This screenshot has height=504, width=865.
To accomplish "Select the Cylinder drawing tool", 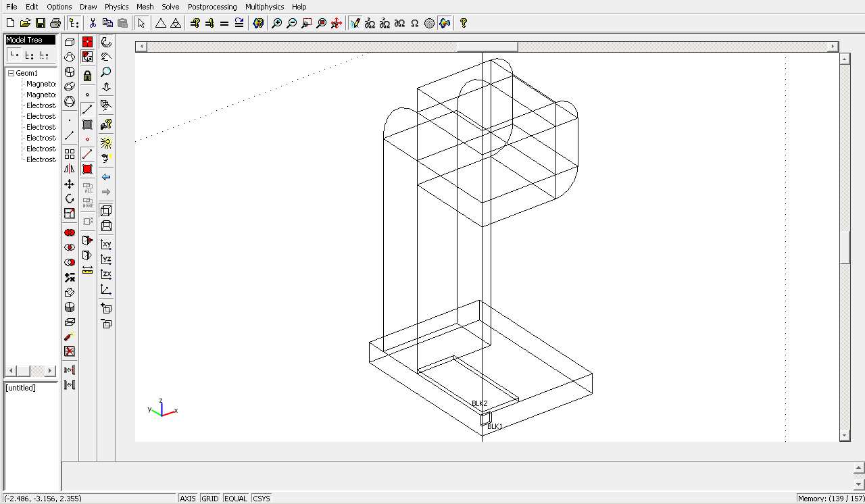I will [x=70, y=72].
